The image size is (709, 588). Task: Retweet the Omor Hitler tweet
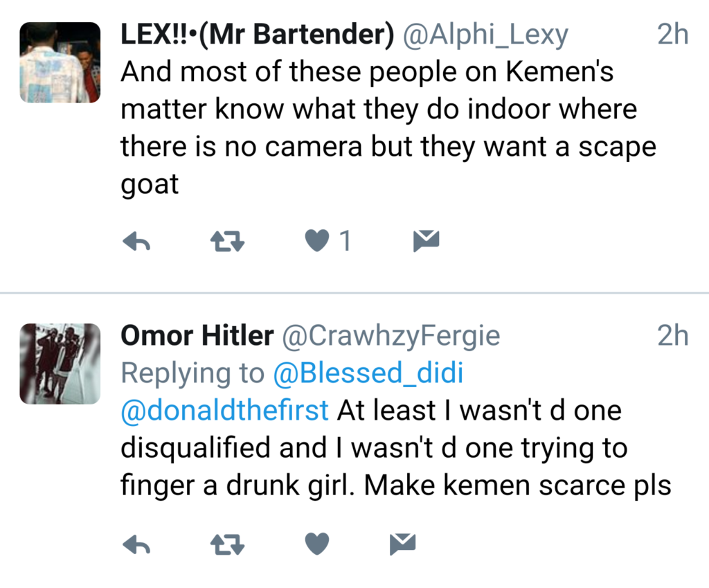click(x=226, y=544)
